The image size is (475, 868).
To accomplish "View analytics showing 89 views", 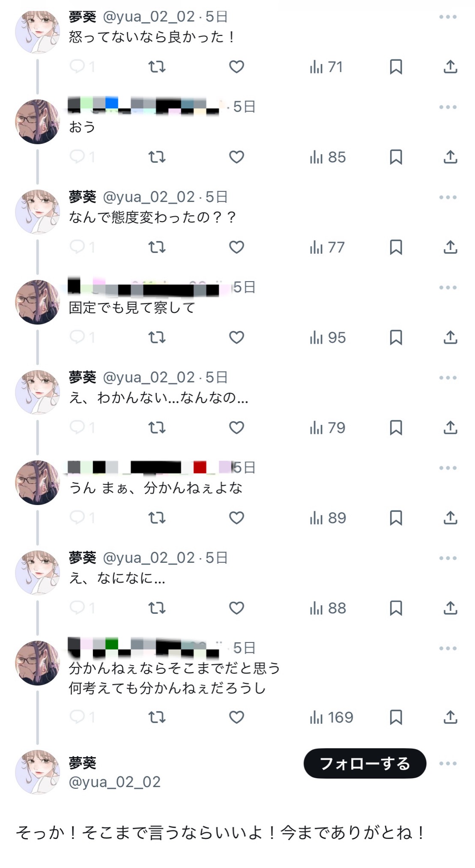I will (328, 518).
